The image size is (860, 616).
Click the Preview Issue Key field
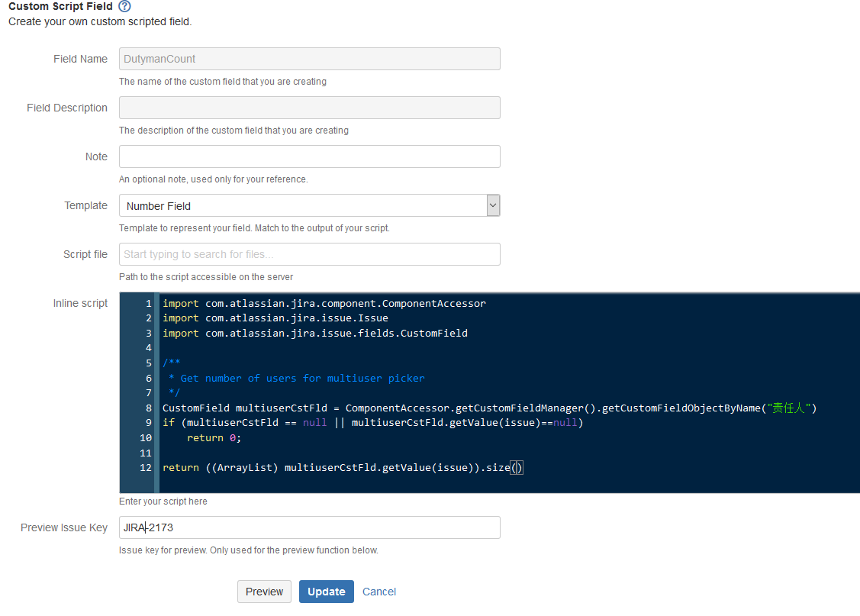coord(309,527)
